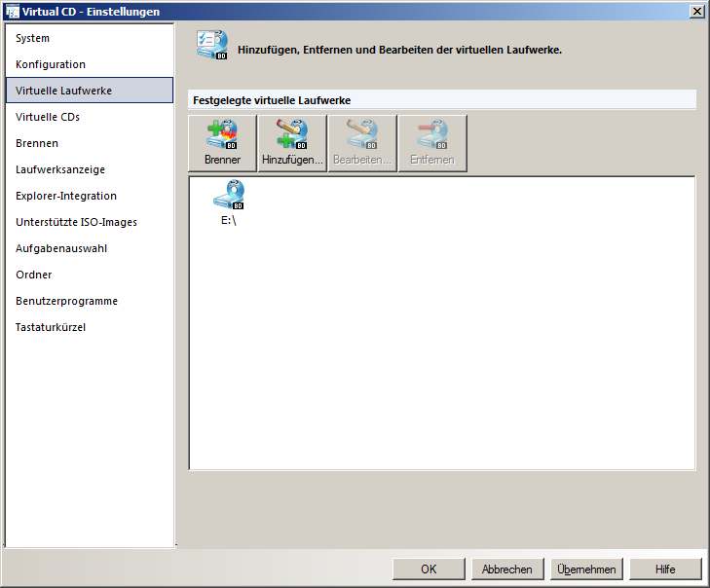Click the virtual drives header icon
Viewport: 710px width, 588px height.
(212, 45)
